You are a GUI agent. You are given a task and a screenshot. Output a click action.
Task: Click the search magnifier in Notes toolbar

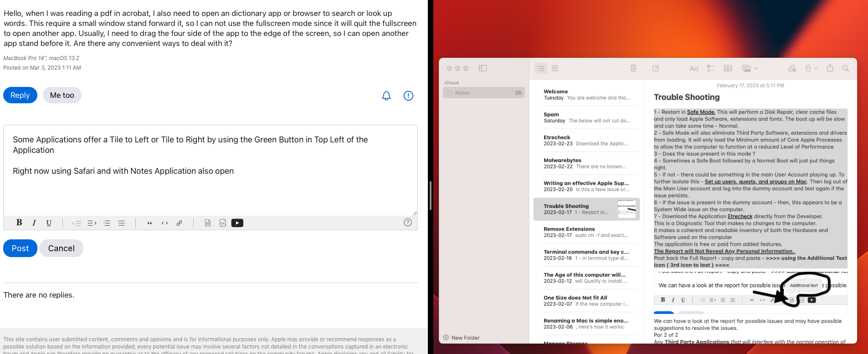click(x=846, y=68)
